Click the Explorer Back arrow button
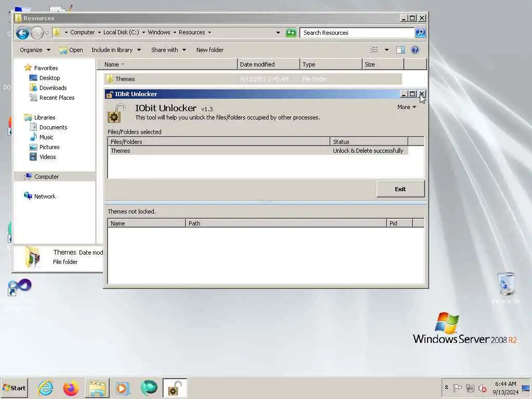Image resolution: width=532 pixels, height=399 pixels. (x=22, y=33)
